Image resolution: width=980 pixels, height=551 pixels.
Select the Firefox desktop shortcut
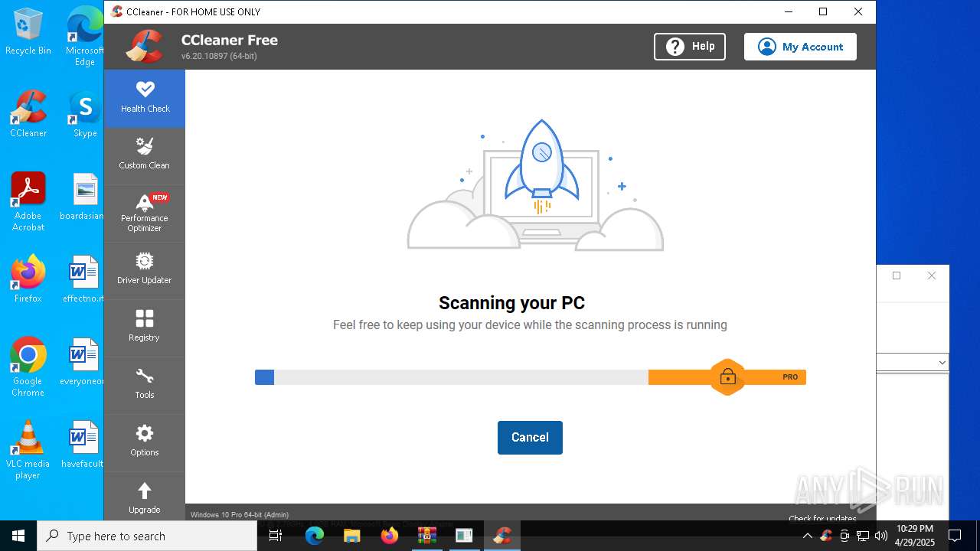coord(28,280)
